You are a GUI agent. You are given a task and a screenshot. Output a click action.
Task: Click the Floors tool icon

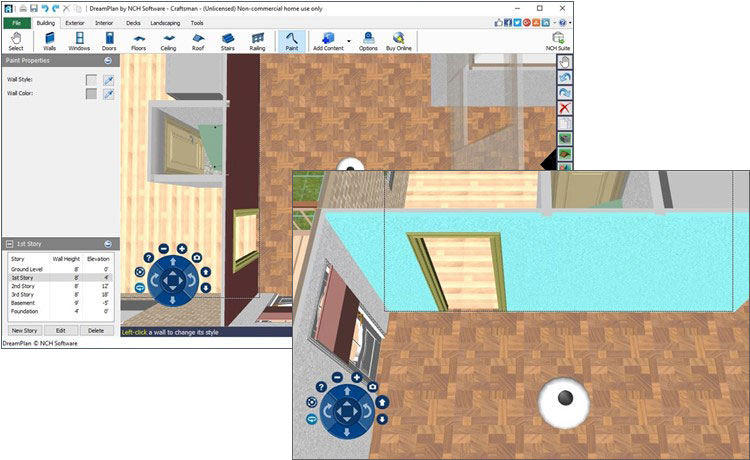[x=139, y=40]
